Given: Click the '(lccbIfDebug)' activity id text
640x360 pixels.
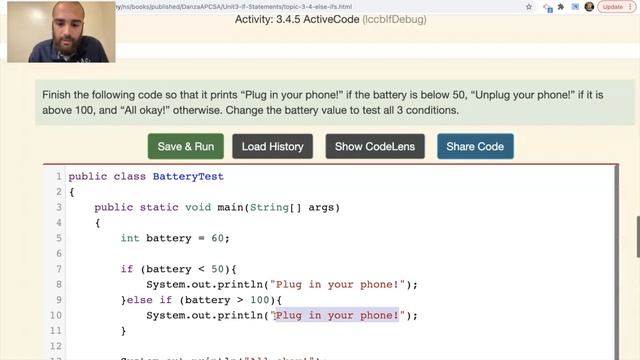Looking at the screenshot, I should click(x=394, y=20).
